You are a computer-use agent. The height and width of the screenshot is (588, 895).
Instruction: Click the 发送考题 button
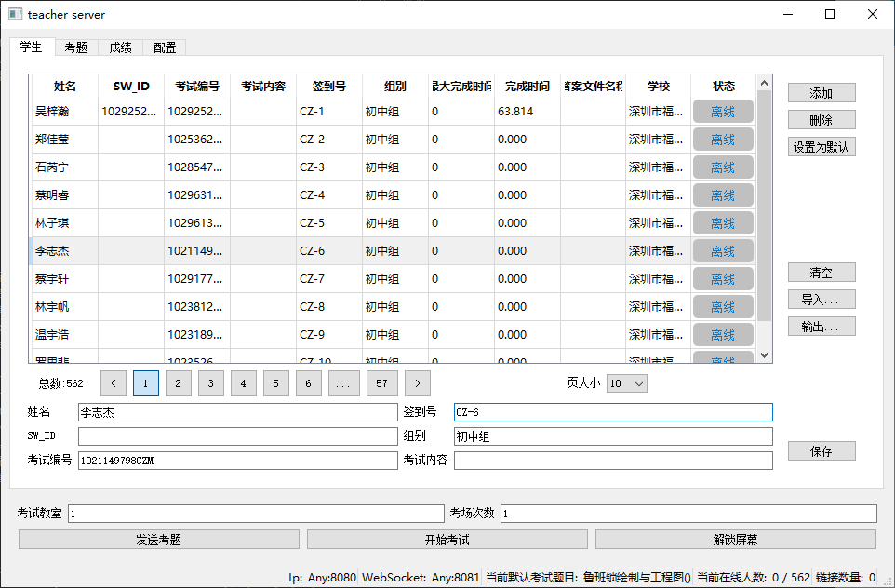159,540
